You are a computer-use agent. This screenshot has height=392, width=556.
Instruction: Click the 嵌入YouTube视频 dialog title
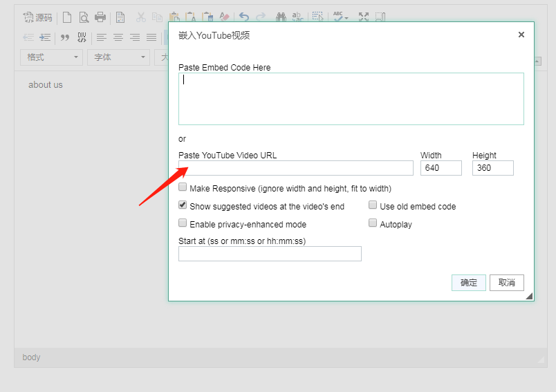(x=214, y=35)
